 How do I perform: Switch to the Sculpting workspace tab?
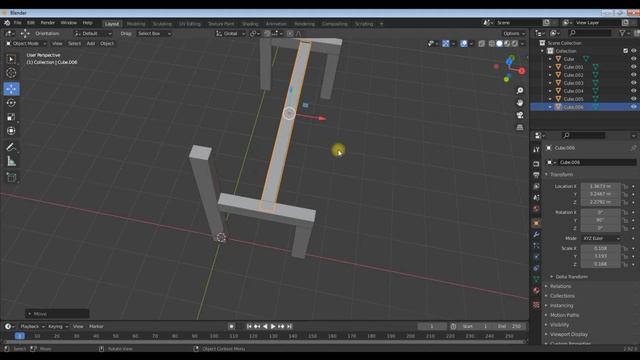pyautogui.click(x=162, y=24)
